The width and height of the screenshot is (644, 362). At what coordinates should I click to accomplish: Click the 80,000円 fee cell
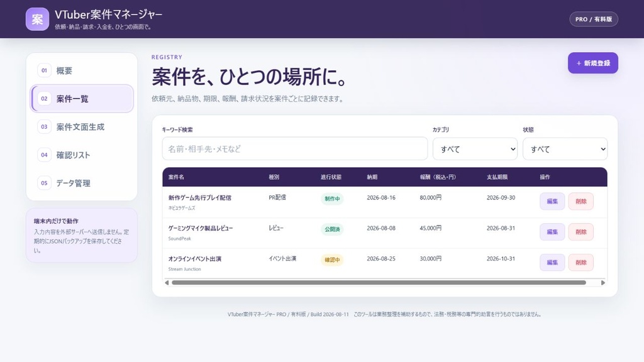point(430,197)
